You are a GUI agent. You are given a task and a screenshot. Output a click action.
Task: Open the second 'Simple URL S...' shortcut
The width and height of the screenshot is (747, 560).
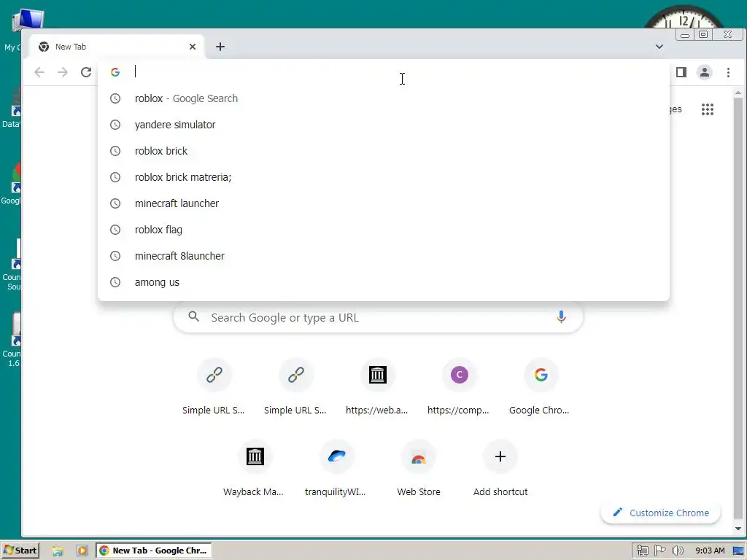[296, 388]
